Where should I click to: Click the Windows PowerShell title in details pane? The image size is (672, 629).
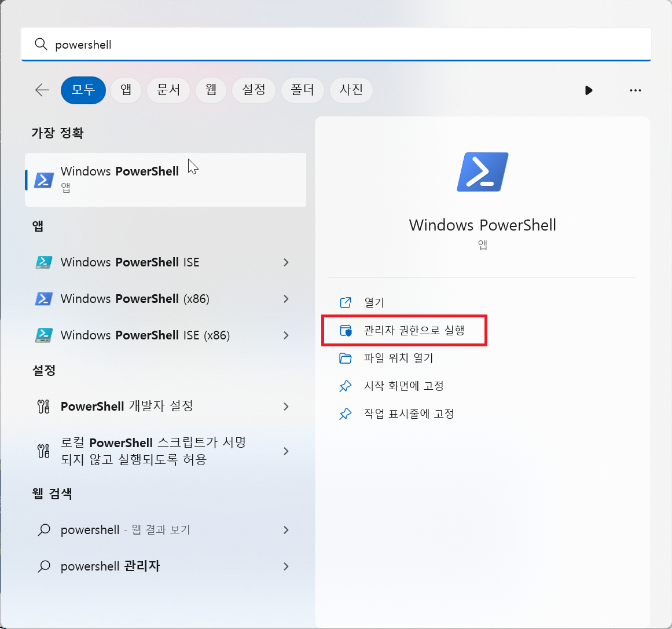click(x=483, y=225)
